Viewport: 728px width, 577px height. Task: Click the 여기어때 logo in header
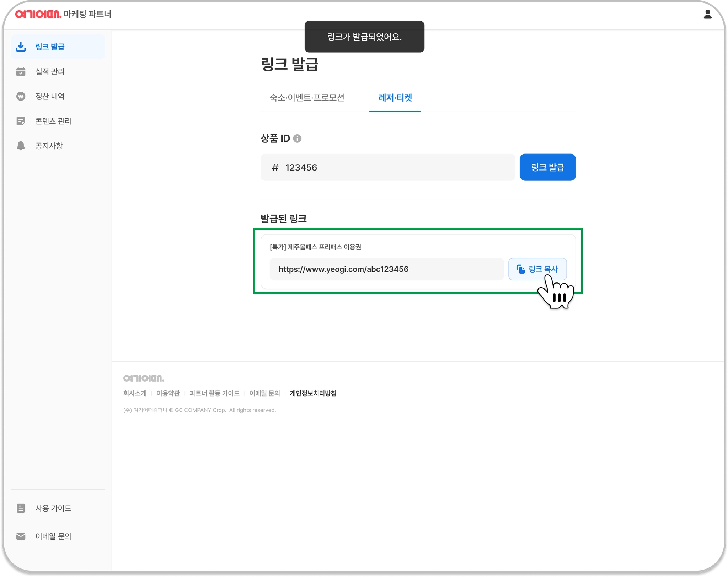38,14
